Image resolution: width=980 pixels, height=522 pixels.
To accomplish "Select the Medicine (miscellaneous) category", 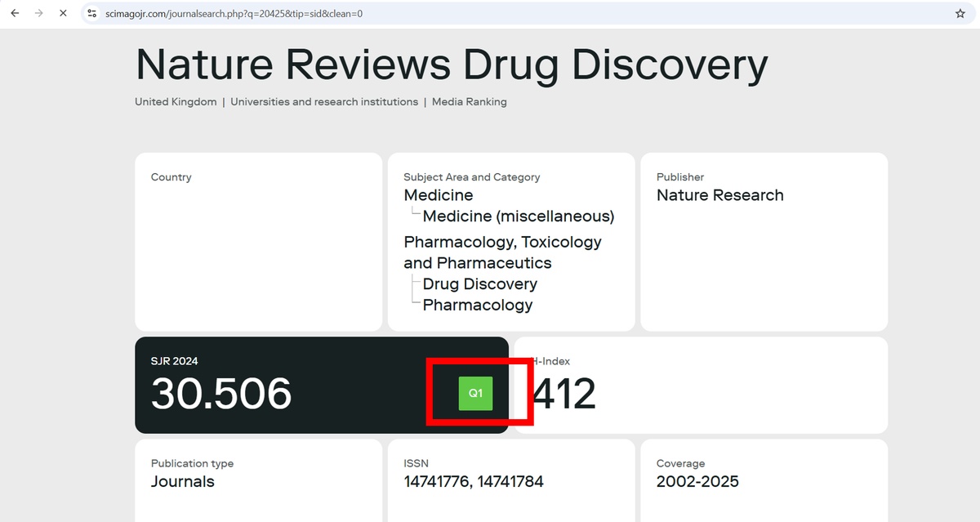I will (518, 216).
